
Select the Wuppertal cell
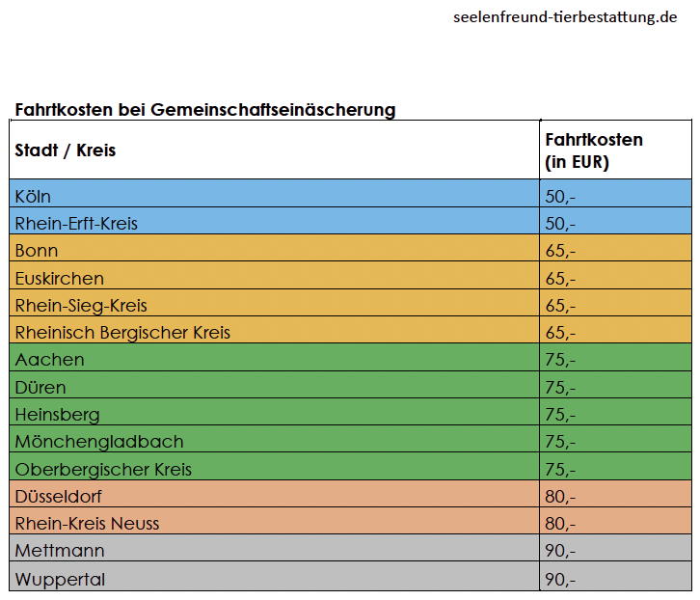[60, 580]
